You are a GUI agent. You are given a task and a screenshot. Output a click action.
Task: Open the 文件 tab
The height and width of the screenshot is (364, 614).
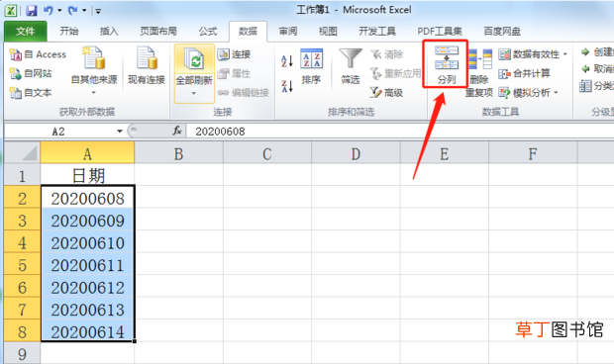tap(26, 32)
